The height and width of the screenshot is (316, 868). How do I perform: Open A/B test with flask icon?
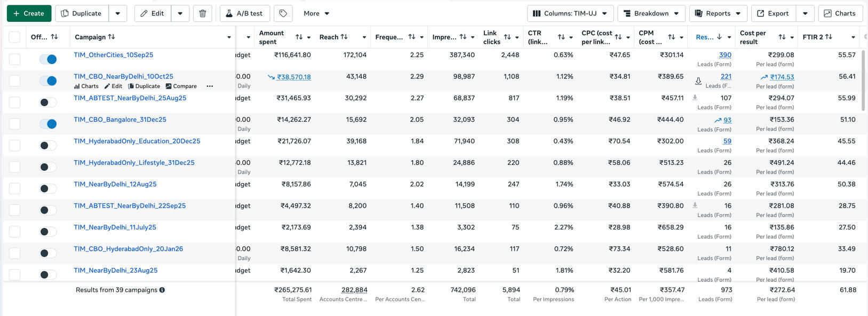(x=244, y=13)
